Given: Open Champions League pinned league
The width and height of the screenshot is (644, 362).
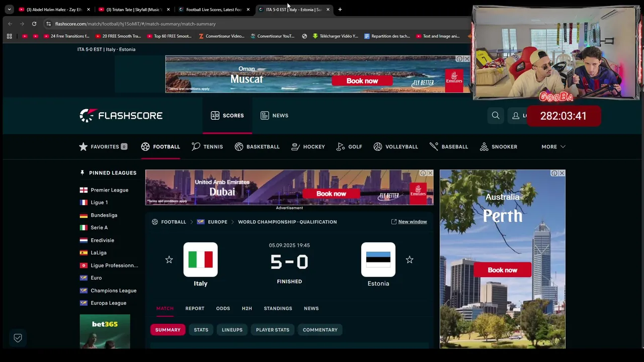Looking at the screenshot, I should pos(108,291).
